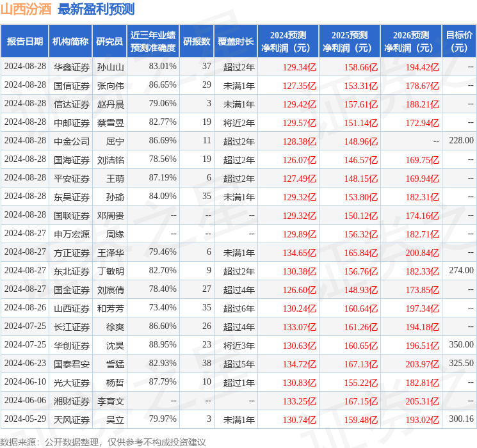Screen dimensions: 477x448
Task: Click the 2024-06-23 report date
Action: tap(25, 363)
